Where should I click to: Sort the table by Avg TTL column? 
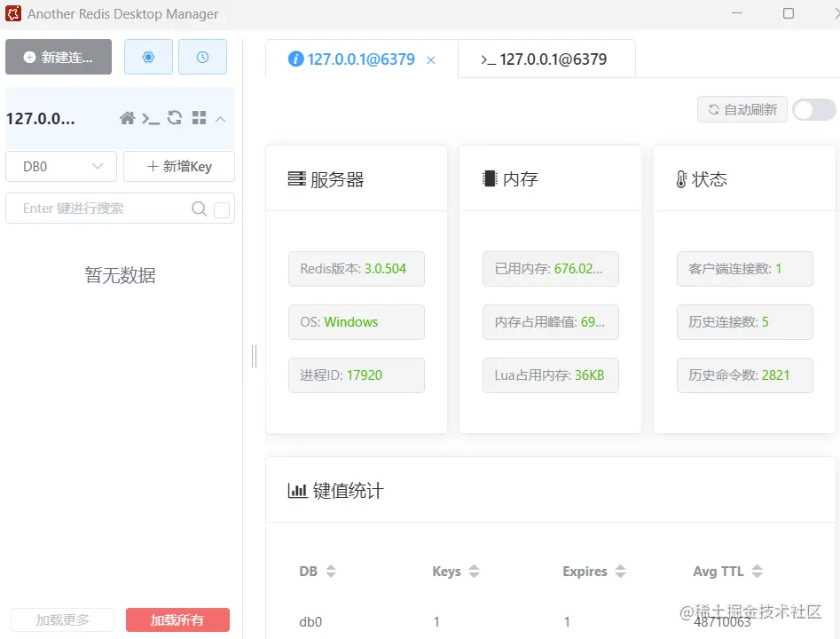tap(757, 572)
